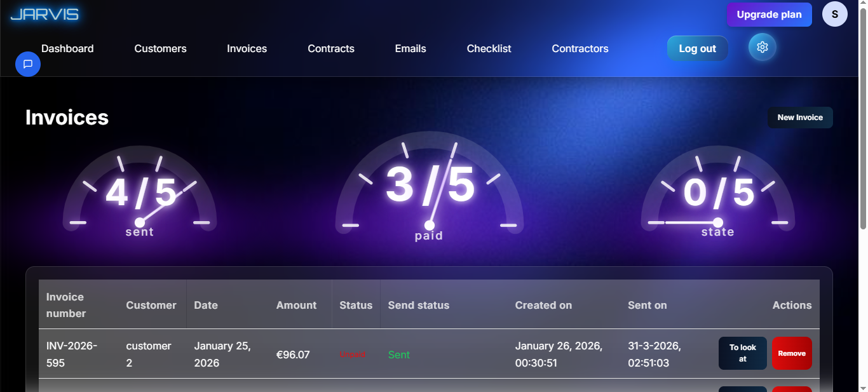The width and height of the screenshot is (868, 392).
Task: Open the chat bubble icon
Action: tap(28, 64)
